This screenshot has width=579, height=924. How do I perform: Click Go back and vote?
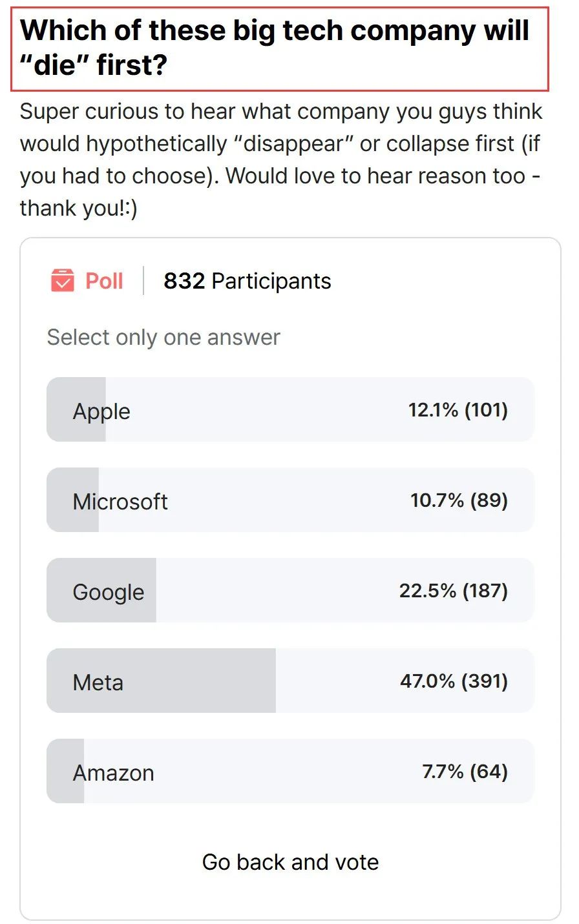(290, 862)
